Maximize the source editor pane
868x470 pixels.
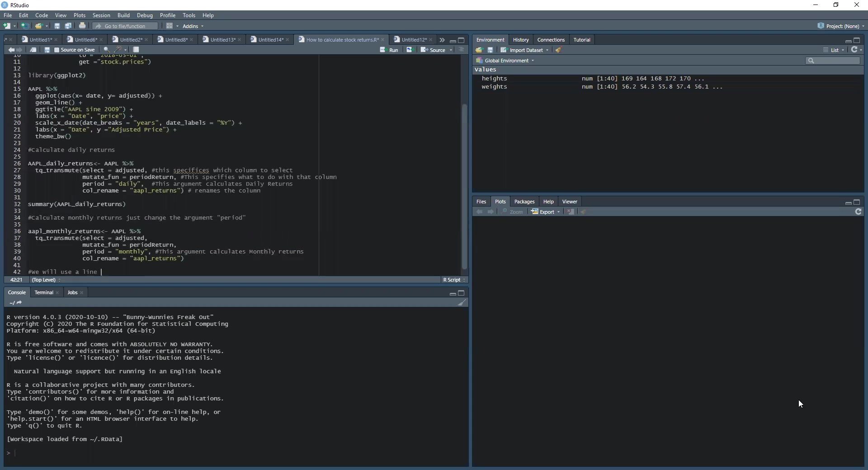(x=461, y=40)
